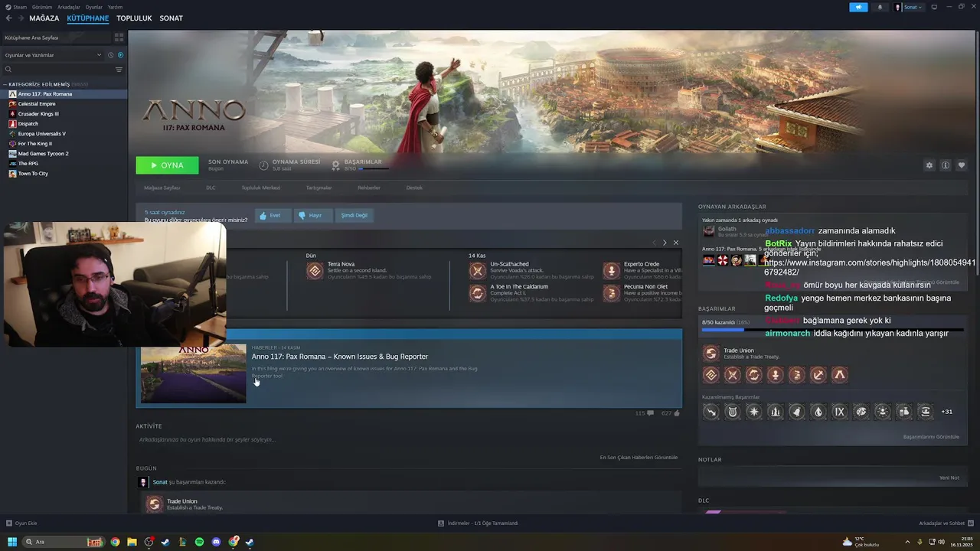Open the DLC sub-tab

(211, 187)
